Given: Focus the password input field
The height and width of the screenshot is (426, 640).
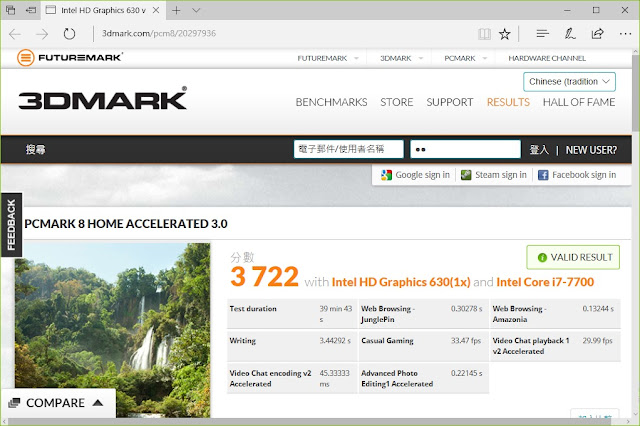Looking at the screenshot, I should (465, 149).
